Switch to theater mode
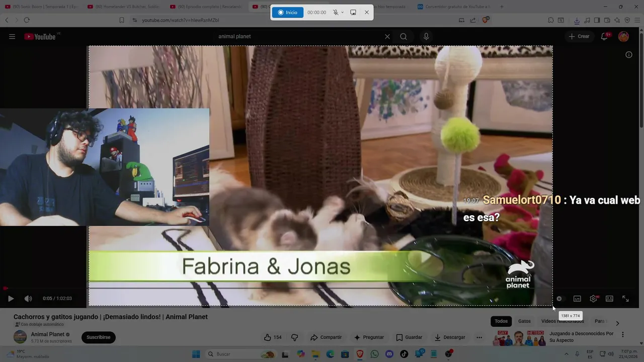This screenshot has height=362, width=644. (609, 299)
